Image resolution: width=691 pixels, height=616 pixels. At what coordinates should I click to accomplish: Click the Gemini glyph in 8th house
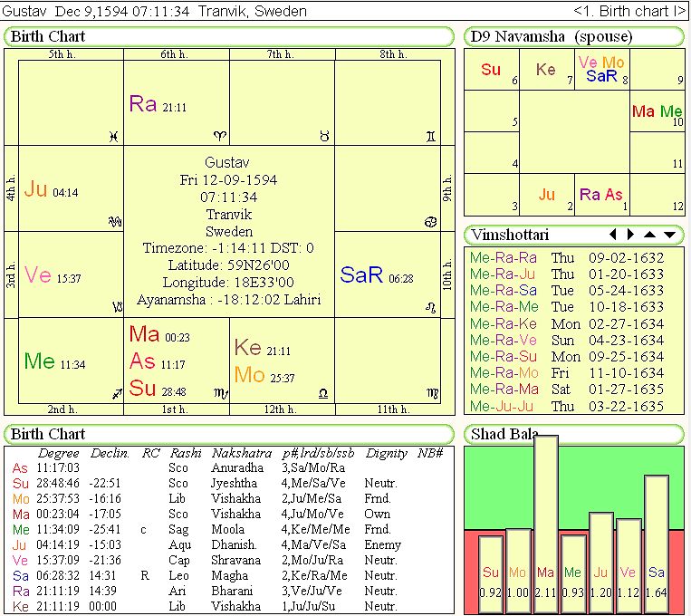point(430,136)
